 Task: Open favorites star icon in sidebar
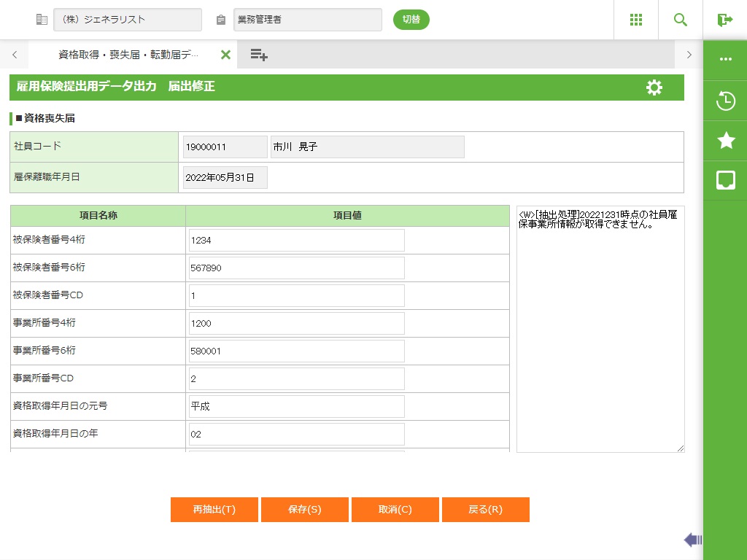tap(725, 140)
